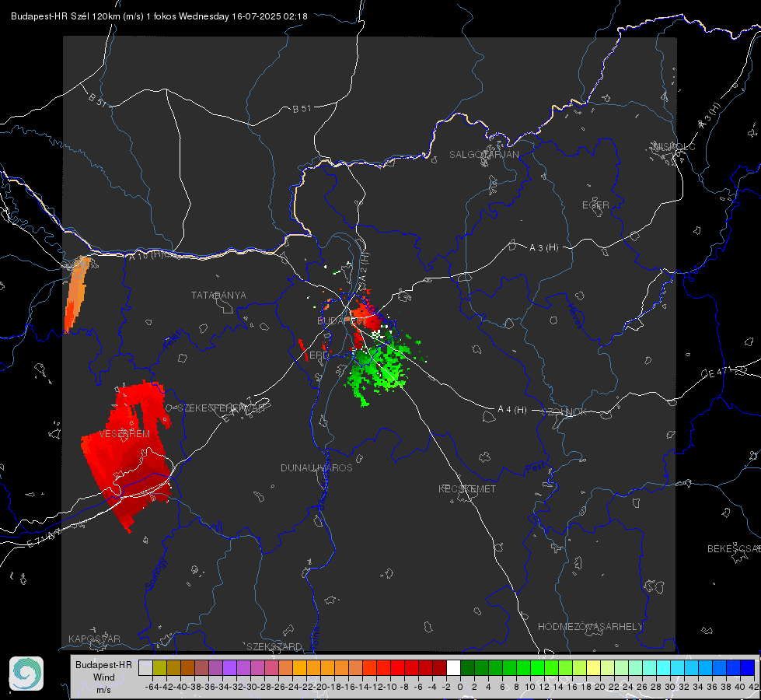Select the BUDAPEST city label on the map
The image size is (761, 700).
click(342, 320)
